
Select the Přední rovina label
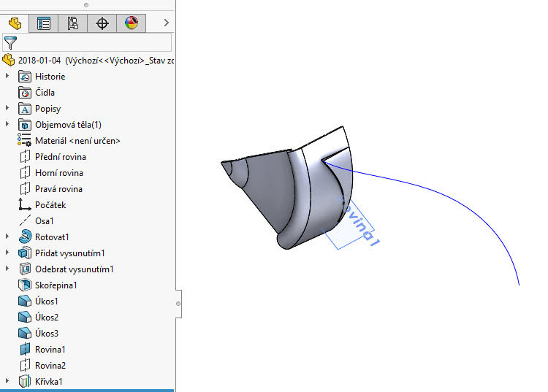pos(61,157)
